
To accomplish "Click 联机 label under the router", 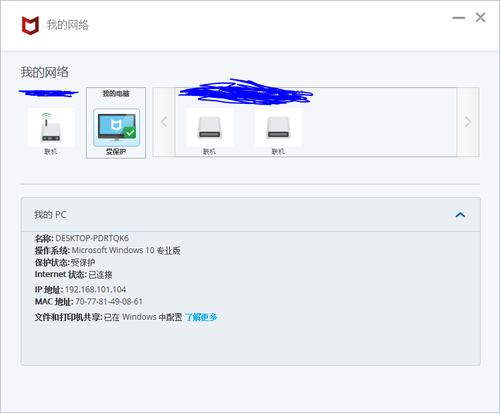I will 51,152.
